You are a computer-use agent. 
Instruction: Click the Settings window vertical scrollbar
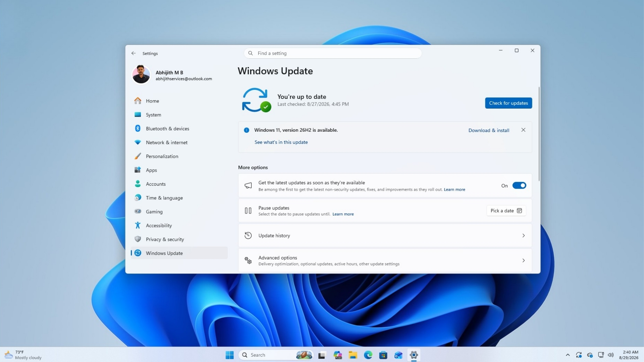(x=539, y=134)
